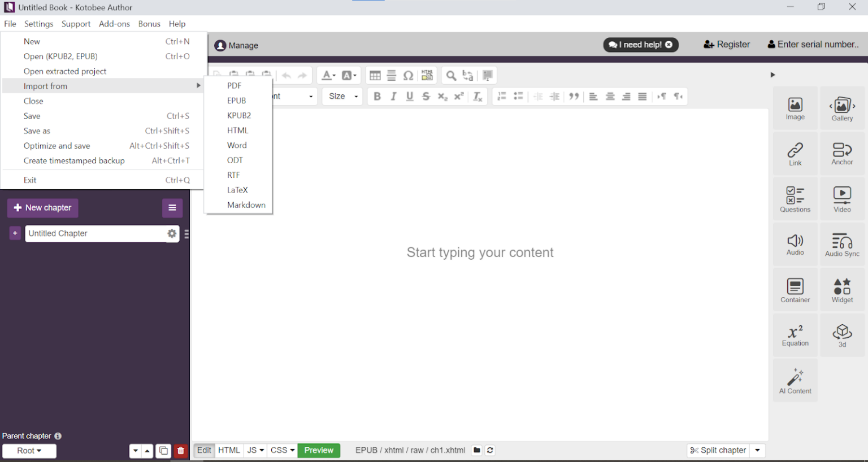Insert a horizontal line
The image size is (868, 462).
pyautogui.click(x=391, y=76)
